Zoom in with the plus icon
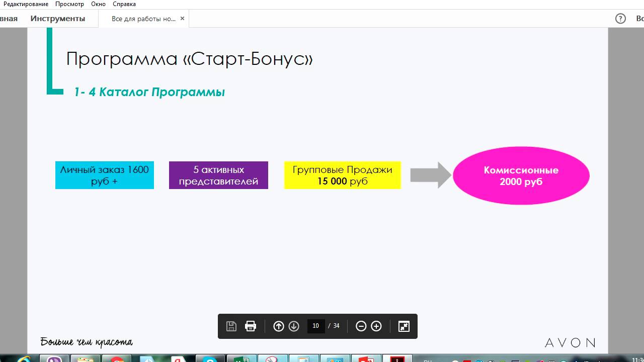 (376, 326)
